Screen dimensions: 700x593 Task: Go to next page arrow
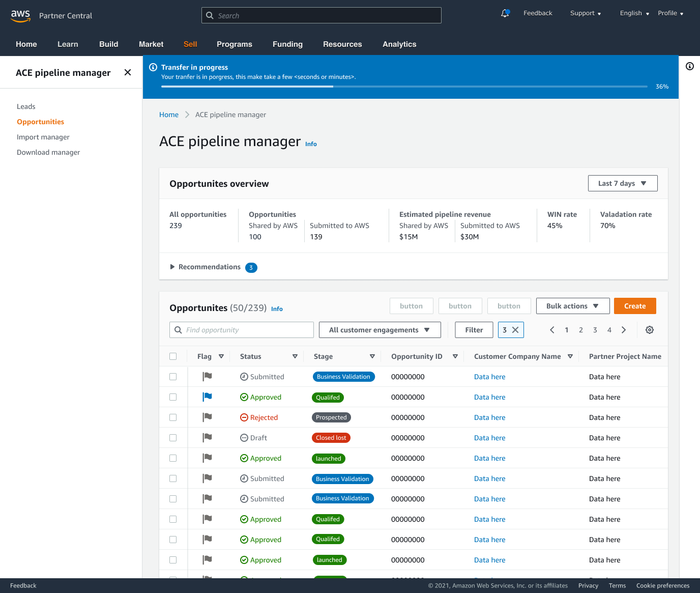[x=624, y=330]
